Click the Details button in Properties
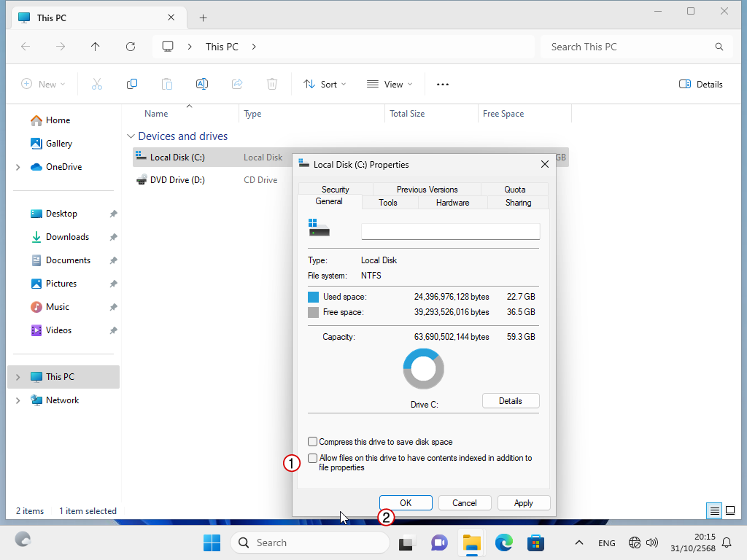This screenshot has width=747, height=560. [511, 401]
